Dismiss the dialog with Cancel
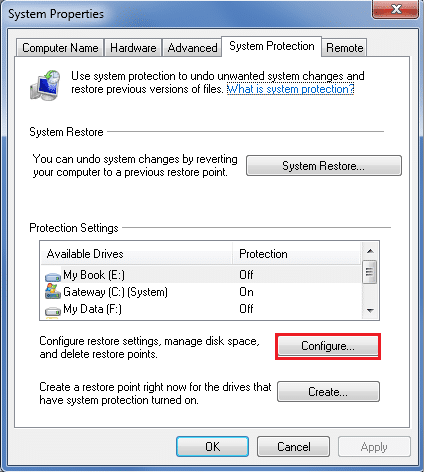The width and height of the screenshot is (424, 472). tap(293, 447)
